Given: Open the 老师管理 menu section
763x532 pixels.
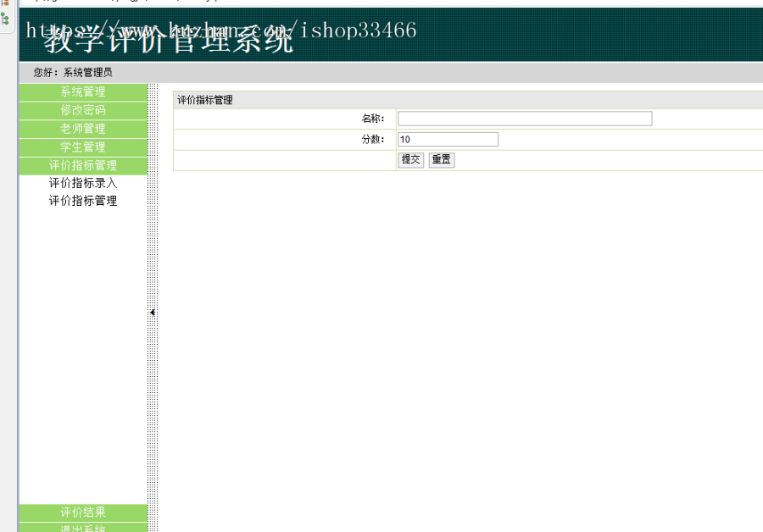Looking at the screenshot, I should tap(83, 129).
